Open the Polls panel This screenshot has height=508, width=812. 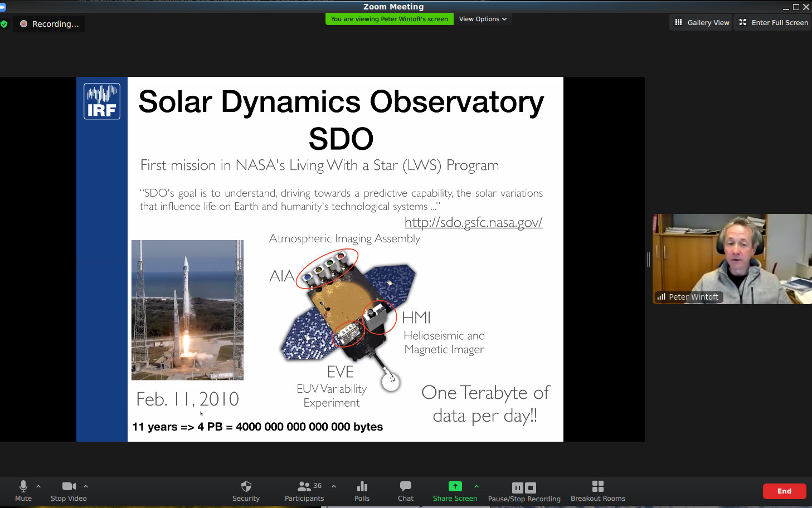coord(362,491)
